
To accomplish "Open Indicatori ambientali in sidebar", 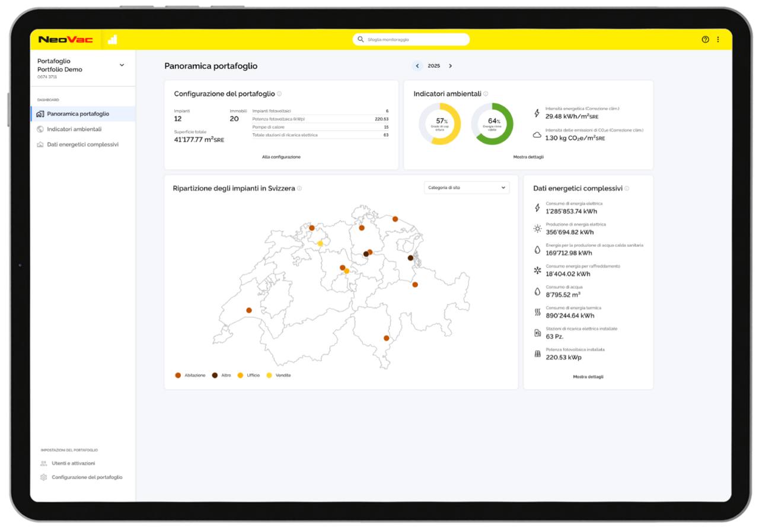I will coord(74,129).
